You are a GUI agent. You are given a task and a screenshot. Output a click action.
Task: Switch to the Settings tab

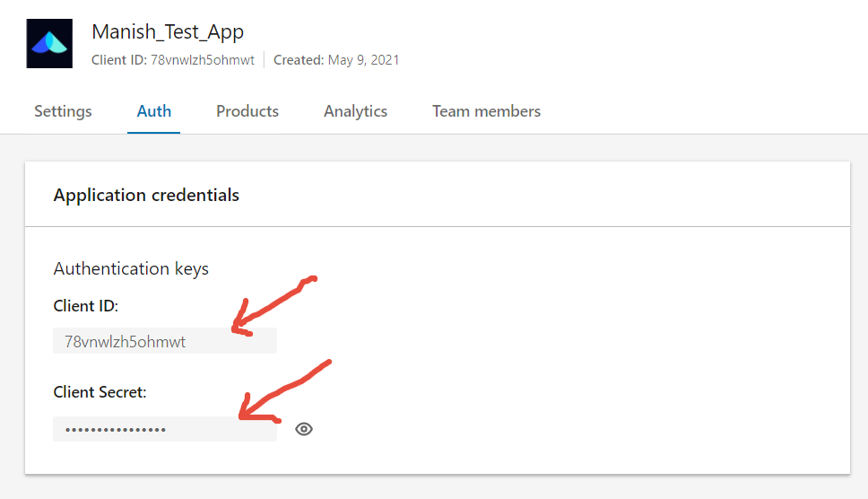(x=63, y=111)
